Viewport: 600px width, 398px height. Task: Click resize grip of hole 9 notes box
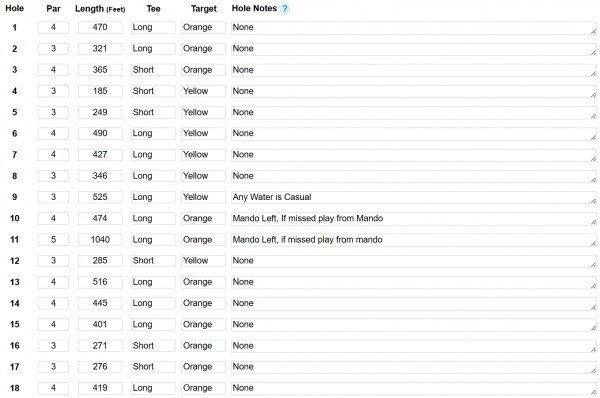593,201
